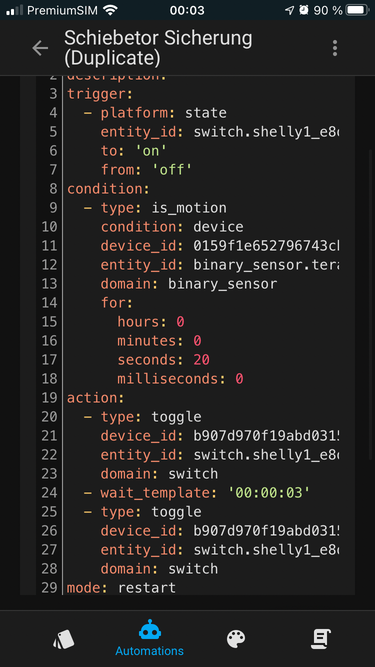Click the 'trigger:' key on line 3
This screenshot has width=375, height=667.
coord(100,94)
